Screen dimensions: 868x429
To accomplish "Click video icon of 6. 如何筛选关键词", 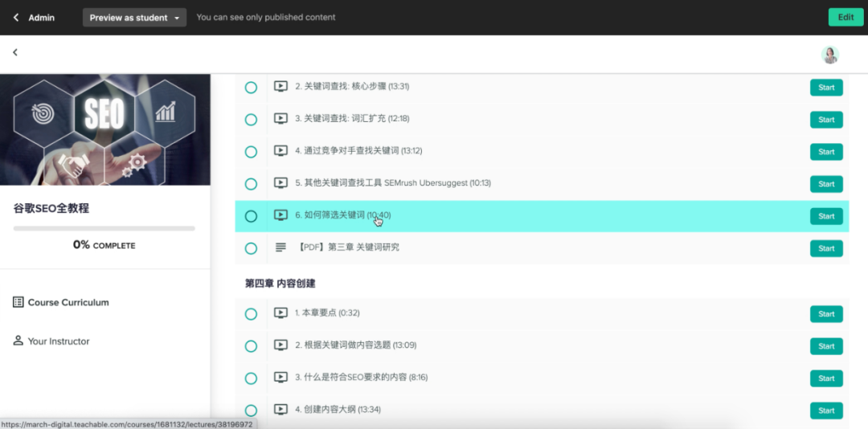I will click(280, 214).
